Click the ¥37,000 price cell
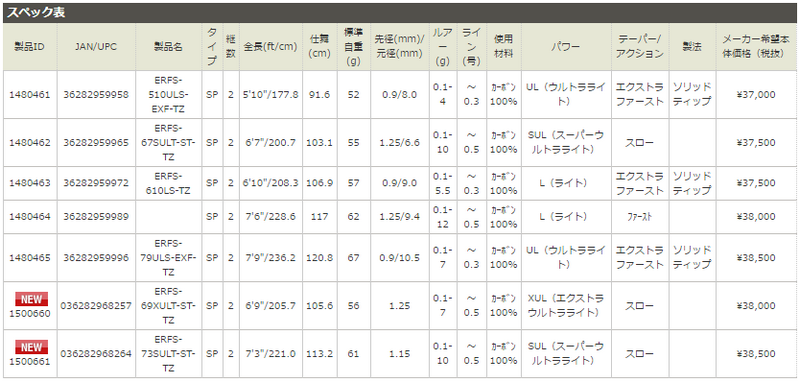This screenshot has width=800, height=383. pyautogui.click(x=756, y=95)
